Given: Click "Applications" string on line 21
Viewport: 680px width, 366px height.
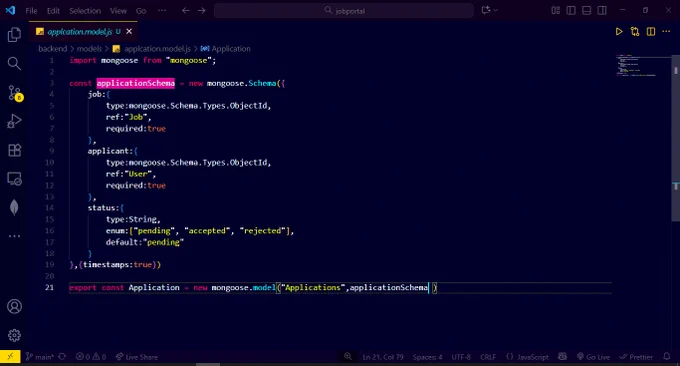Looking at the screenshot, I should [313, 287].
